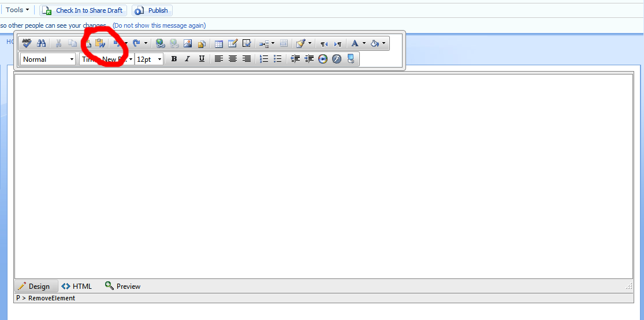Click the Publish button
Image resolution: width=644 pixels, height=320 pixels.
pyautogui.click(x=152, y=10)
